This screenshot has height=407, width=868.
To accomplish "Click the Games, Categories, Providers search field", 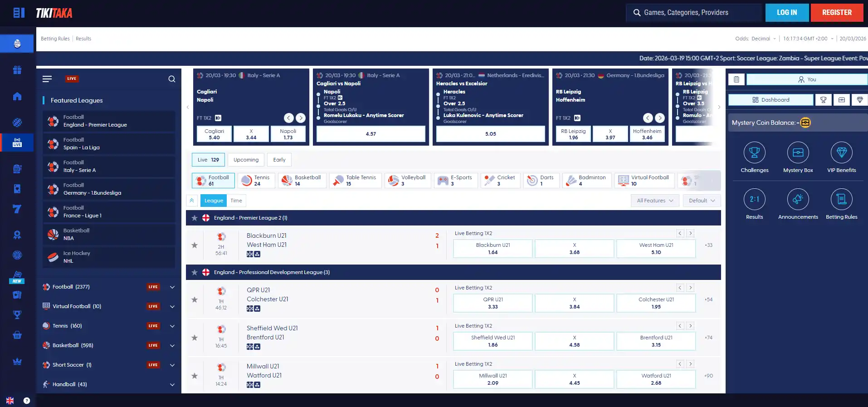I will click(x=694, y=13).
